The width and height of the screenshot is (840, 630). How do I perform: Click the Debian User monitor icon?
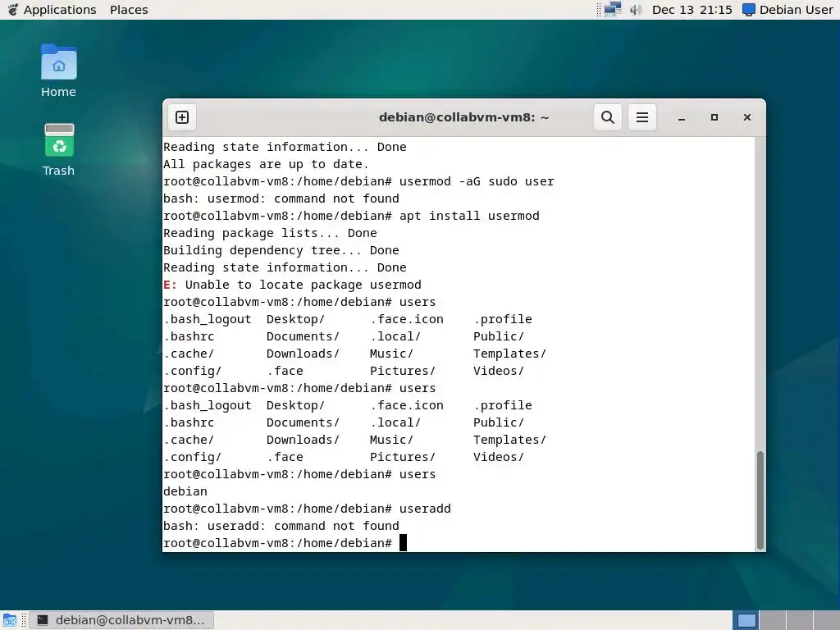749,10
